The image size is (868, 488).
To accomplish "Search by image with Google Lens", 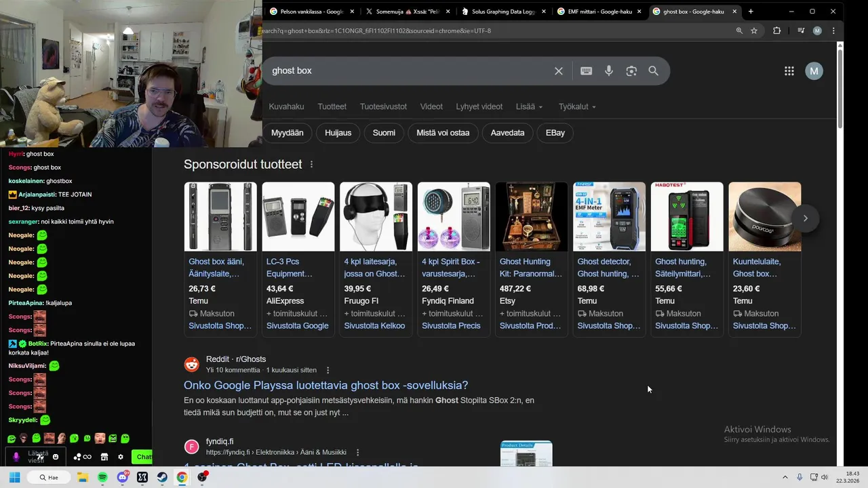I will [631, 71].
